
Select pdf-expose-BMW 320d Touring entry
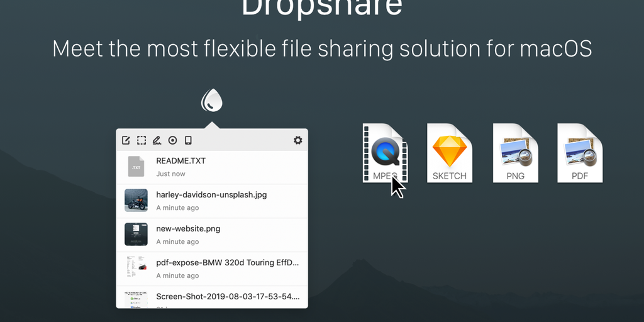click(x=212, y=269)
